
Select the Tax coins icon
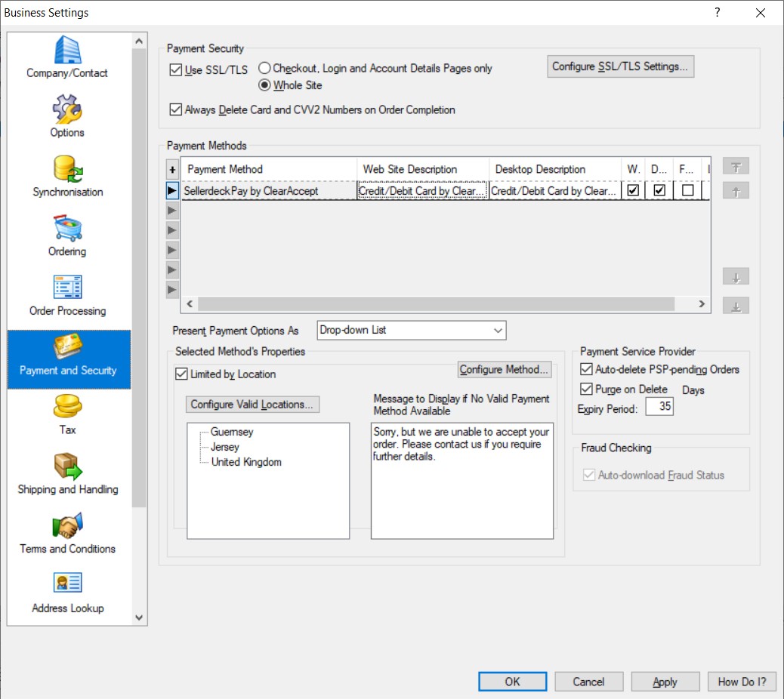[67, 408]
